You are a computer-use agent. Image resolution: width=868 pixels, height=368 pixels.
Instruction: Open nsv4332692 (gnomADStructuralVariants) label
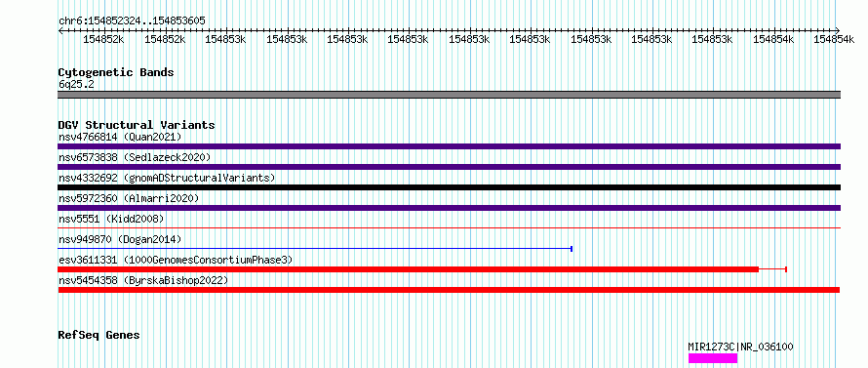pyautogui.click(x=167, y=178)
